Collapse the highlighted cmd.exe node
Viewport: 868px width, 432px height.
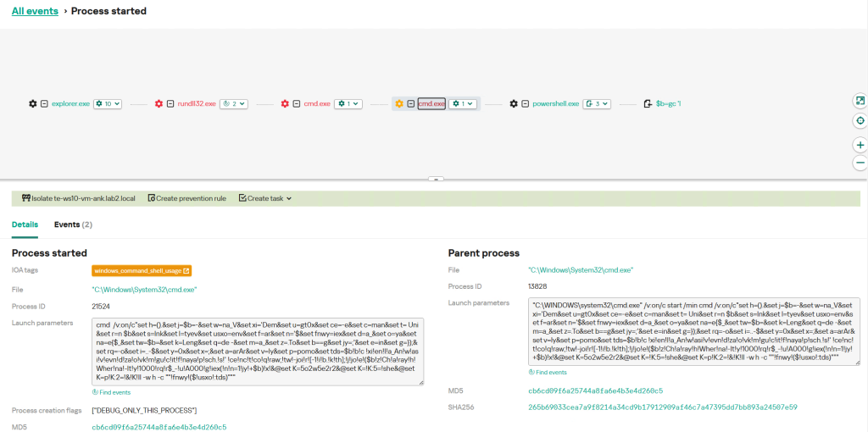[x=411, y=103]
